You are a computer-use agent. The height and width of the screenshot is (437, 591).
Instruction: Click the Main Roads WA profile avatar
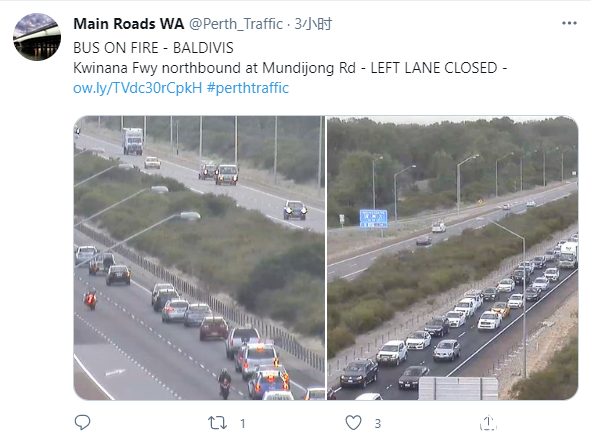click(x=37, y=37)
